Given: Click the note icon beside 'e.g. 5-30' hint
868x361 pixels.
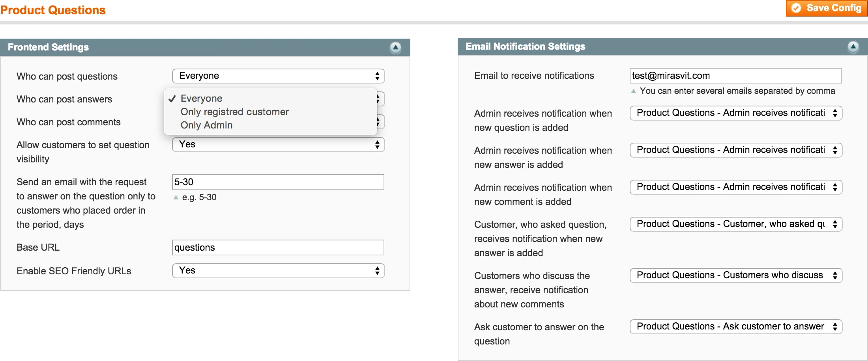Looking at the screenshot, I should [176, 197].
